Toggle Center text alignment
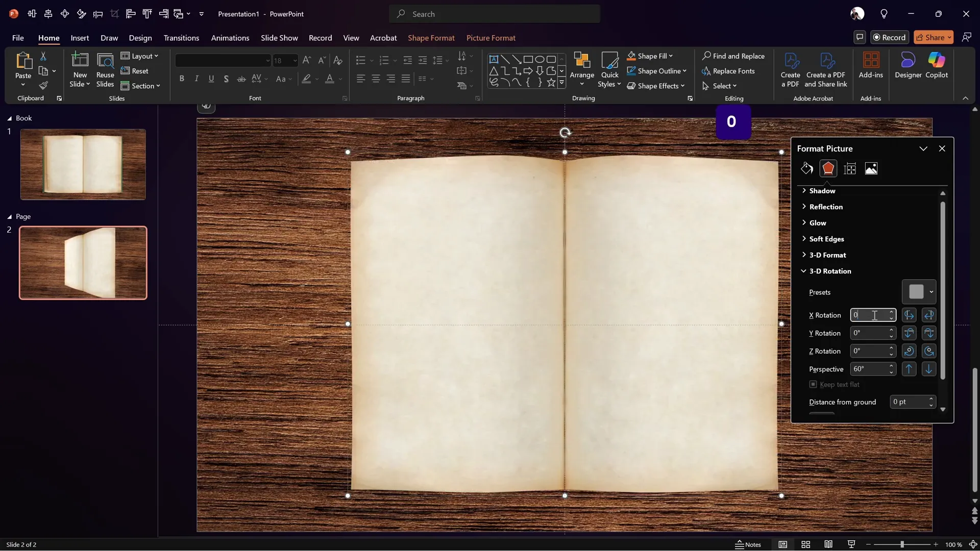 [x=376, y=79]
